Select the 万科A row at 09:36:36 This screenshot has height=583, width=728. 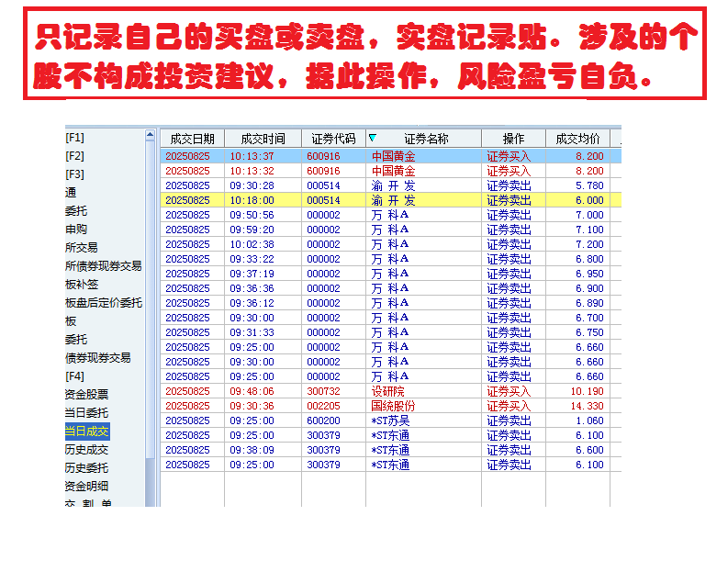tap(390, 288)
